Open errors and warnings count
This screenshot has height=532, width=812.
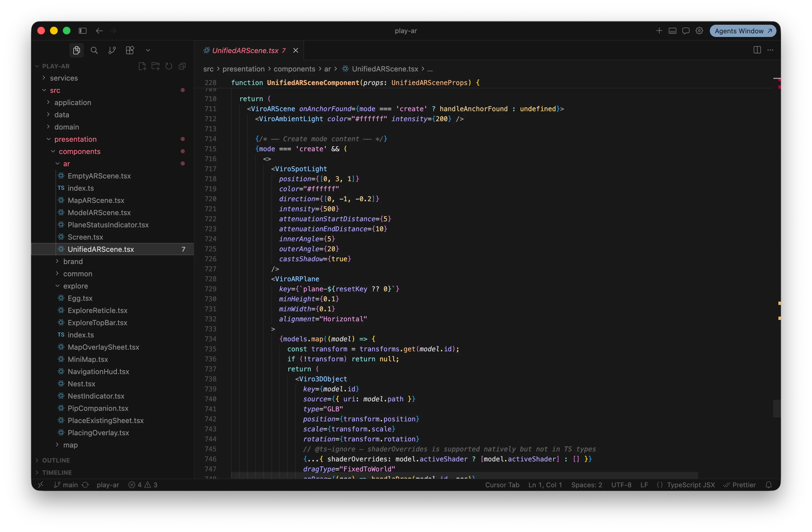coord(143,485)
